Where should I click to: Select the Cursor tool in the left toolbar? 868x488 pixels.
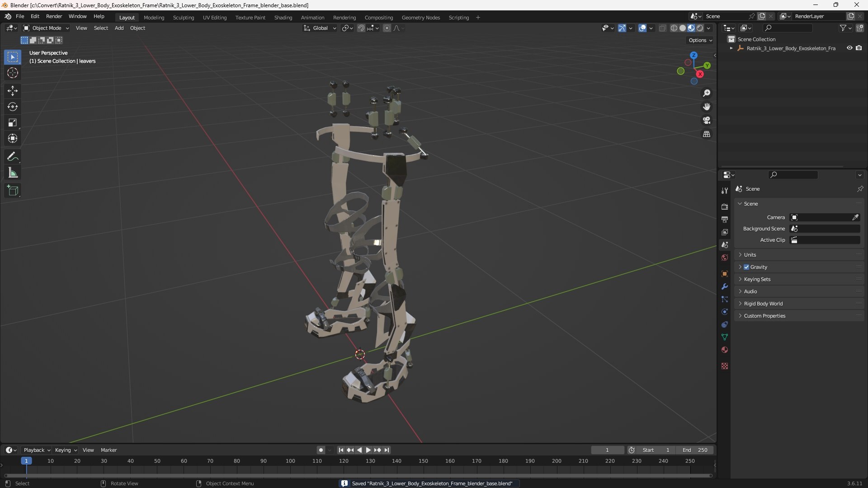tap(13, 73)
